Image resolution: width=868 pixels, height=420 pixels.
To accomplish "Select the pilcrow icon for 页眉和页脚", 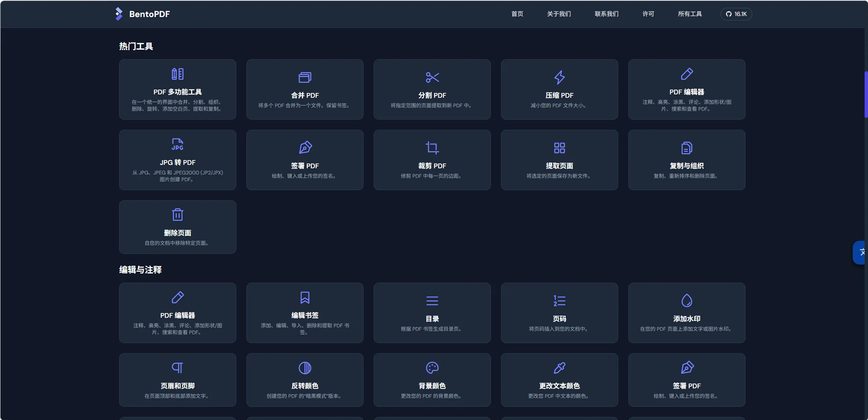I will tap(177, 368).
